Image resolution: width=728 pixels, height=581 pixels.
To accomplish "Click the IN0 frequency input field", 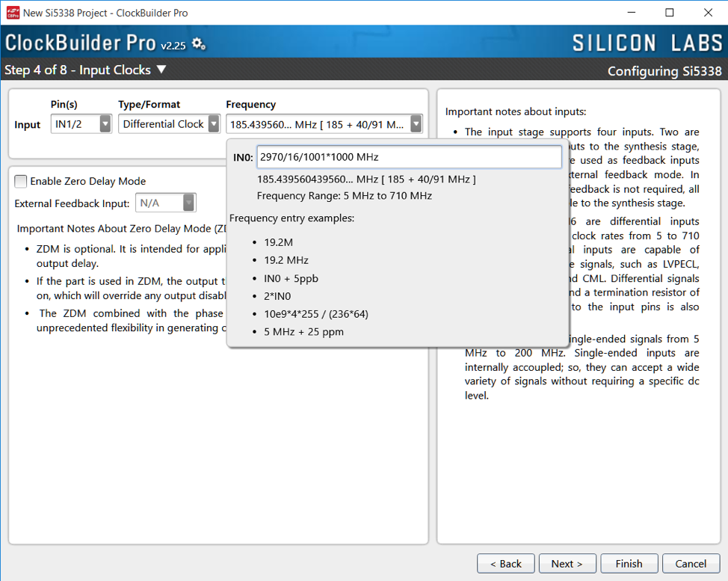I will tap(409, 157).
